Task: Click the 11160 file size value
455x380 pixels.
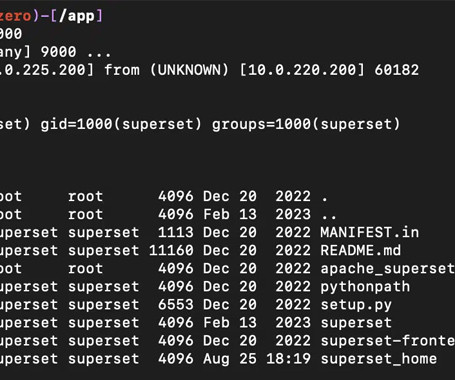Action: coord(171,250)
